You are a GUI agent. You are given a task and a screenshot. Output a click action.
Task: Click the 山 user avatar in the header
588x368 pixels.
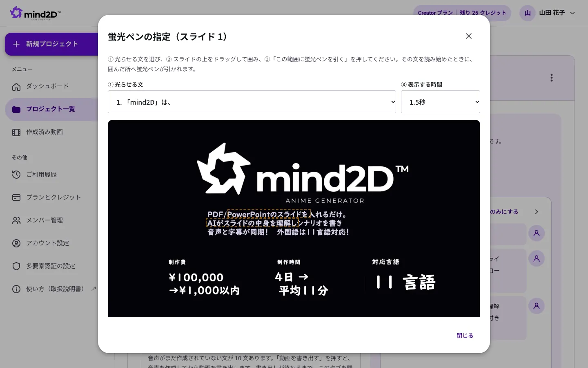pyautogui.click(x=528, y=13)
